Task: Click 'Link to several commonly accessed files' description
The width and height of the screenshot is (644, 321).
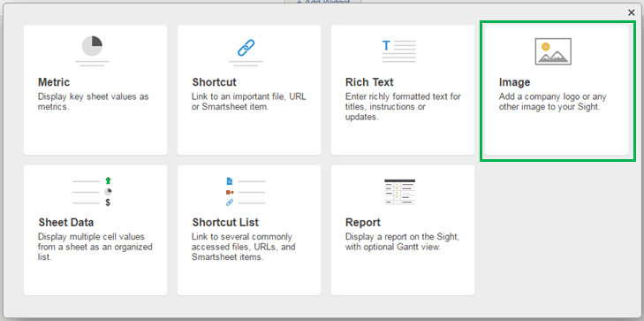Action: point(243,247)
